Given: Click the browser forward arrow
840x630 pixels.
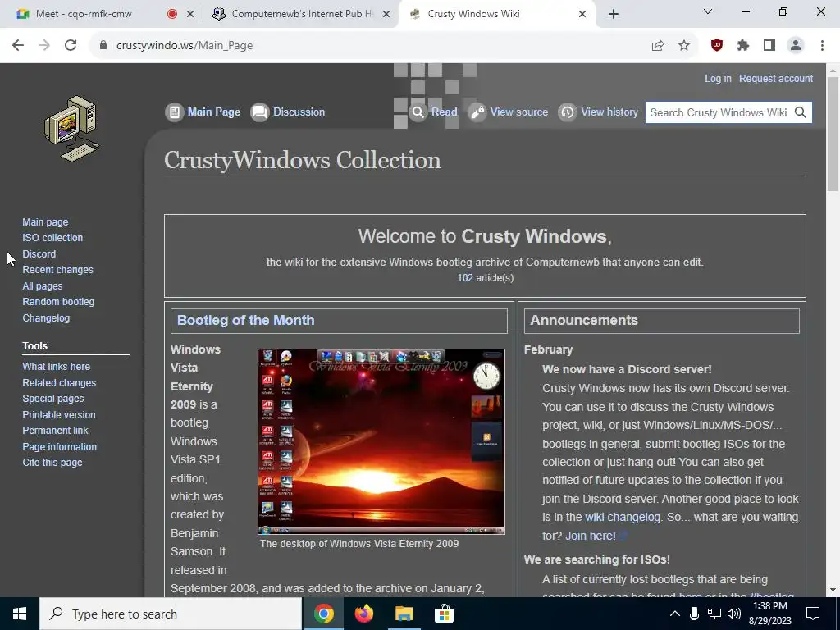Looking at the screenshot, I should (x=44, y=46).
